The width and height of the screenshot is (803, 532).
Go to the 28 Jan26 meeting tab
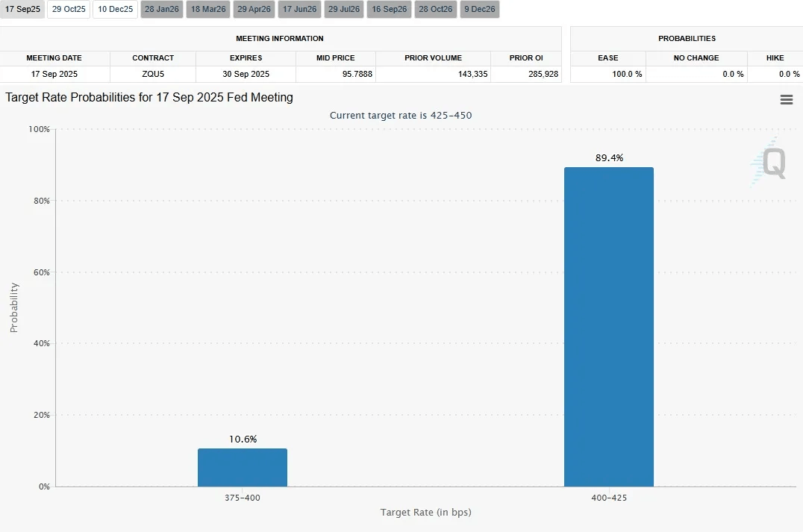coord(162,10)
